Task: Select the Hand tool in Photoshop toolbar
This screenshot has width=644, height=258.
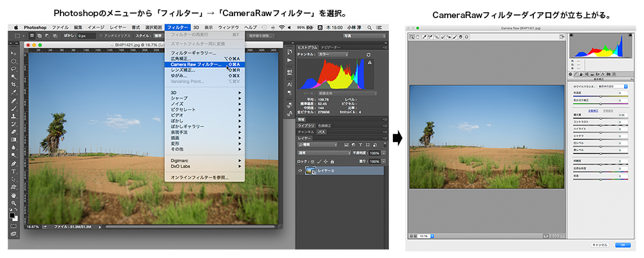Action: [13, 195]
